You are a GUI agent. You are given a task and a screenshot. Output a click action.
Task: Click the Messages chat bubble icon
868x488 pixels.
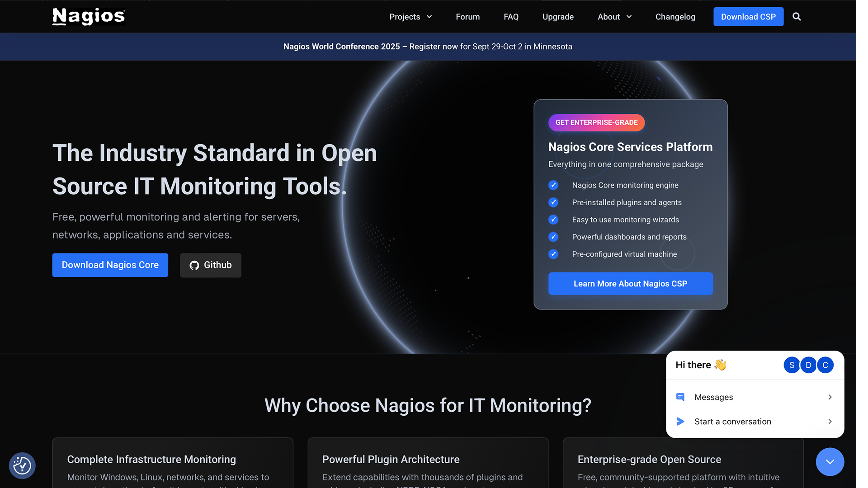coord(680,397)
